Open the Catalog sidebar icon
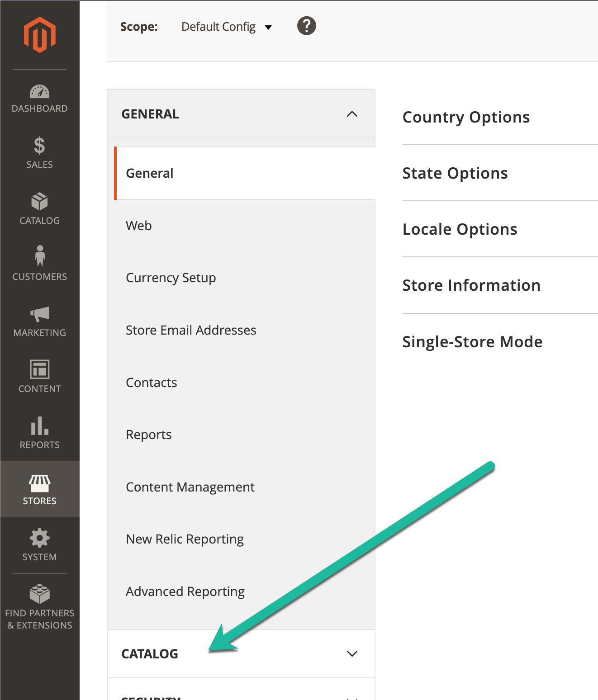 tap(40, 209)
